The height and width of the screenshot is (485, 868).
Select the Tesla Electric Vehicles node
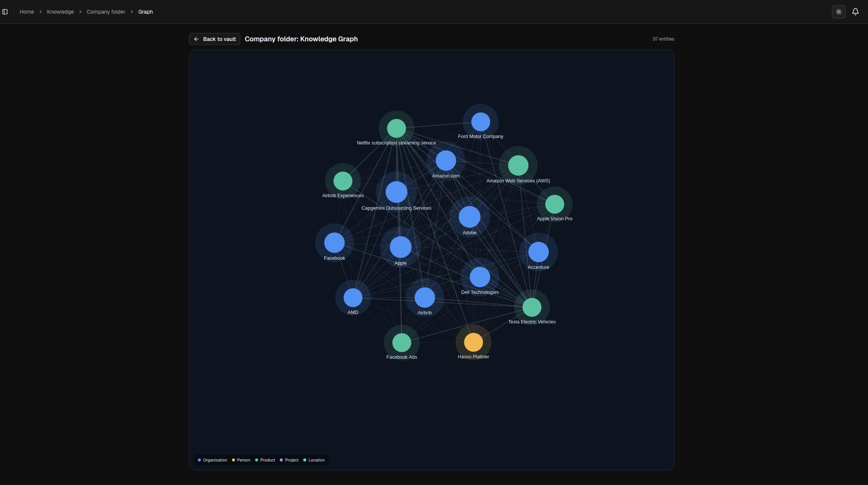tap(532, 307)
